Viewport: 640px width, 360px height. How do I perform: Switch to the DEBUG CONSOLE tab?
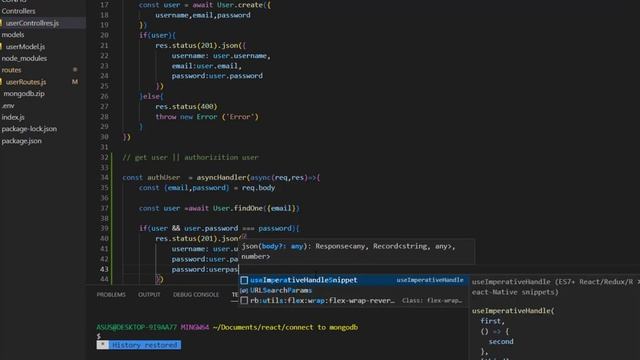196,295
